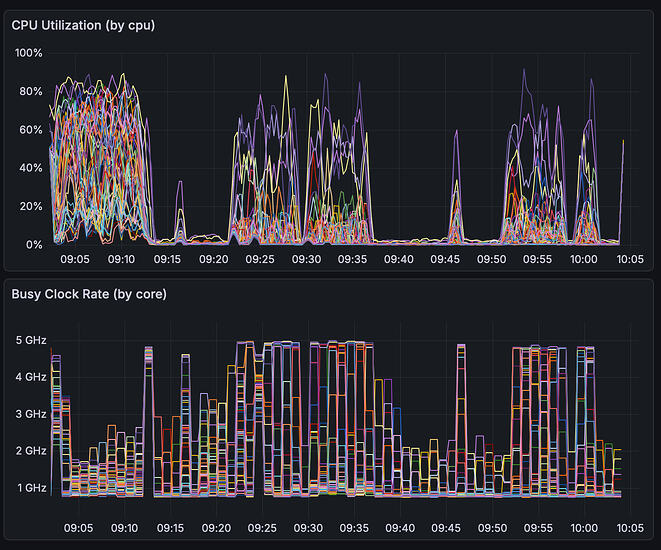Click the 40% label on the CPU Utilization axis
Viewport: 661px width, 550px height.
[31, 168]
